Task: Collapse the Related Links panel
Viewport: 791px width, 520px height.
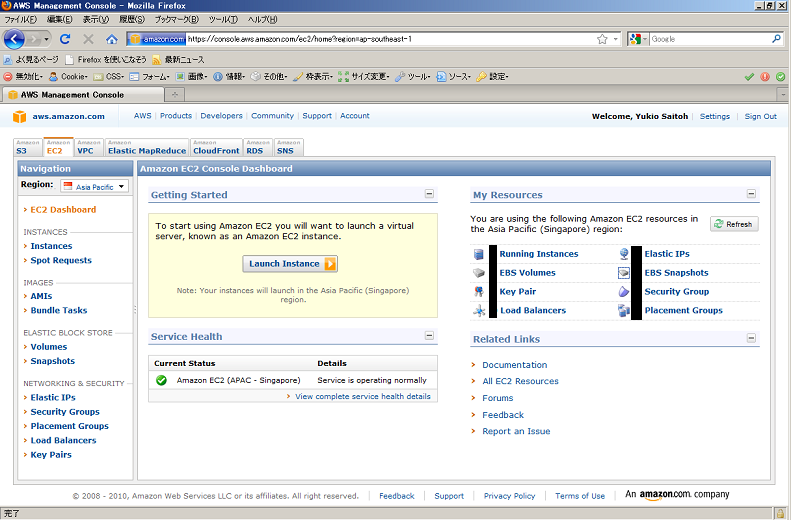Action: tap(751, 340)
